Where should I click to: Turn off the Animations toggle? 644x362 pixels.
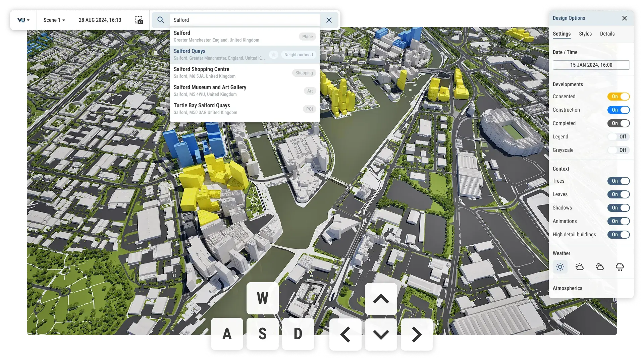pos(619,221)
